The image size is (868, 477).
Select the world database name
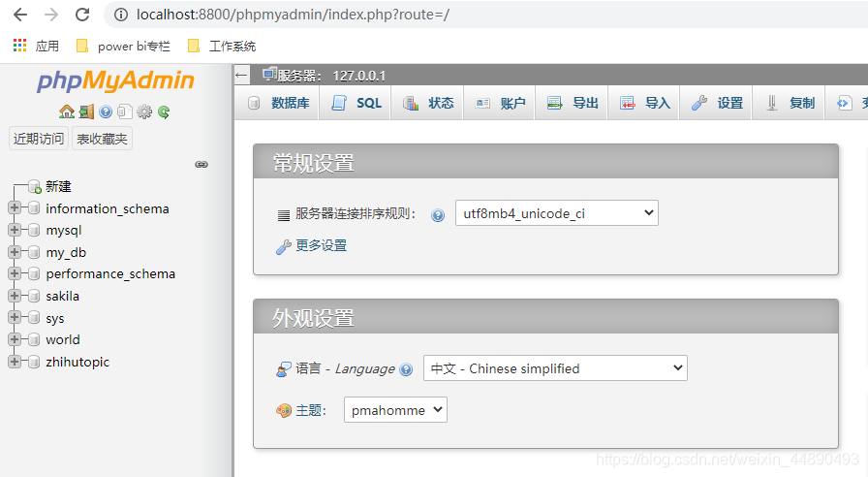pos(63,339)
